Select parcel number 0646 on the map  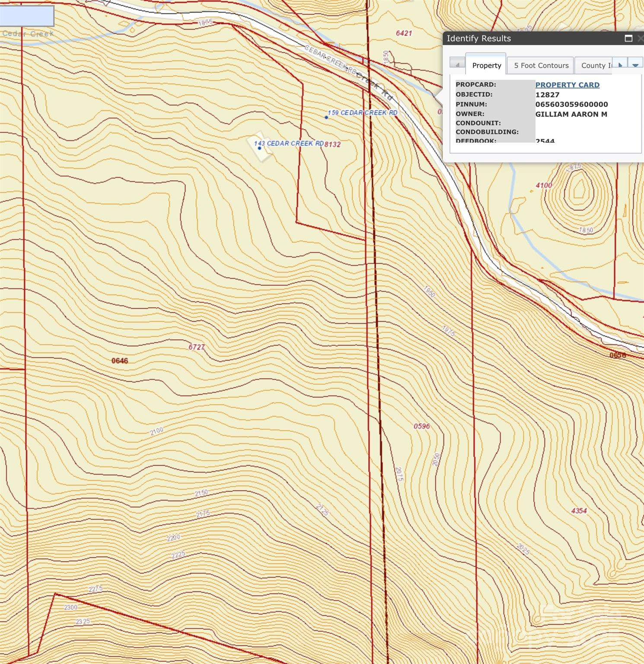(x=119, y=361)
